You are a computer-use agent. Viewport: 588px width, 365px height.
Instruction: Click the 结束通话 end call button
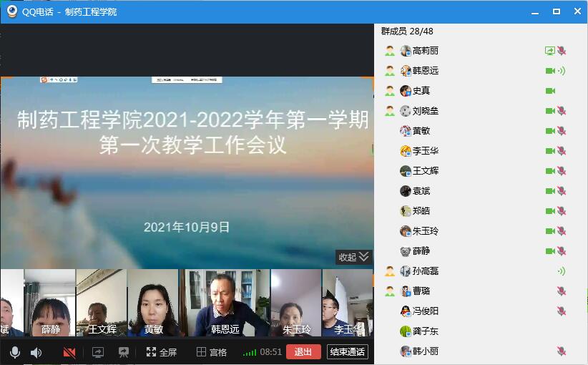click(x=347, y=352)
